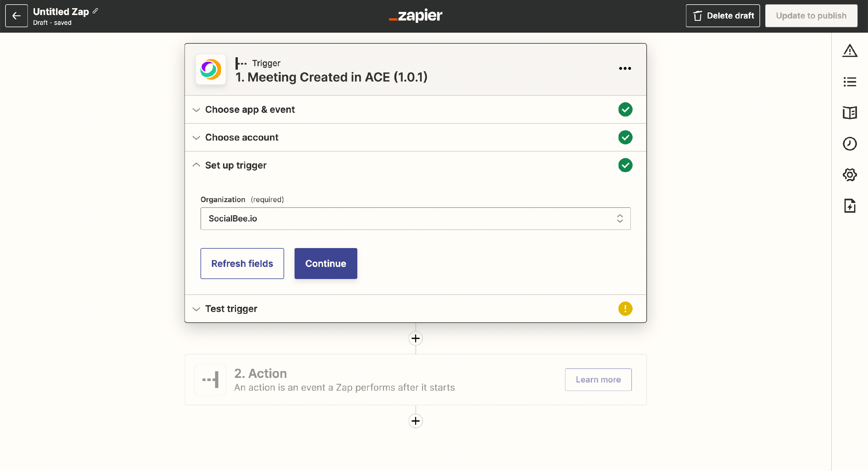Expand the Choose account section
868x471 pixels.
242,137
